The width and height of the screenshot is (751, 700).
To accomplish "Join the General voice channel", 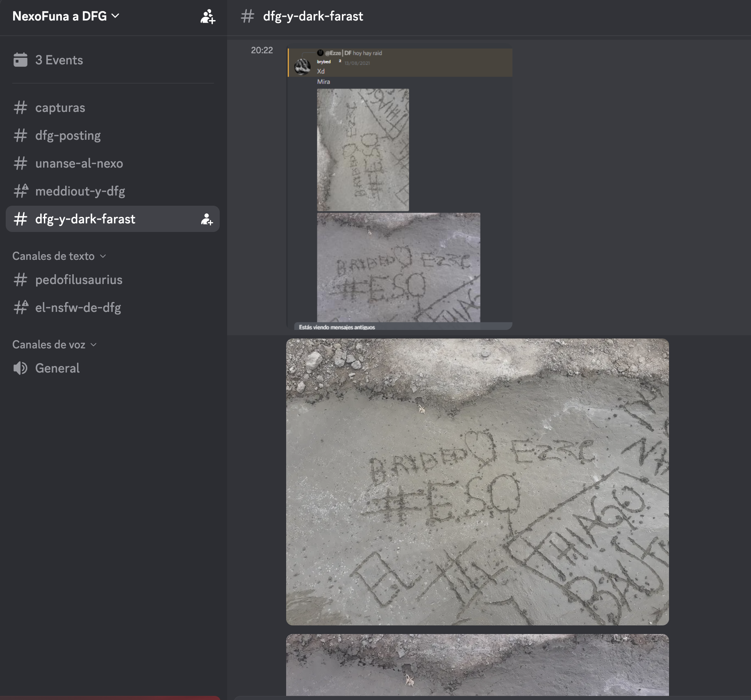I will (x=57, y=368).
